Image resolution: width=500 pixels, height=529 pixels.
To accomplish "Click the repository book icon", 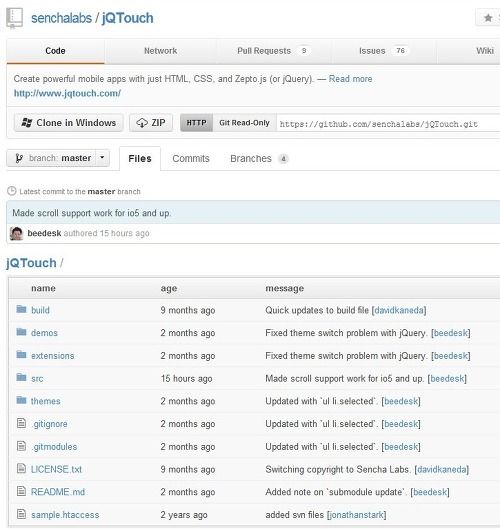I will tap(15, 18).
